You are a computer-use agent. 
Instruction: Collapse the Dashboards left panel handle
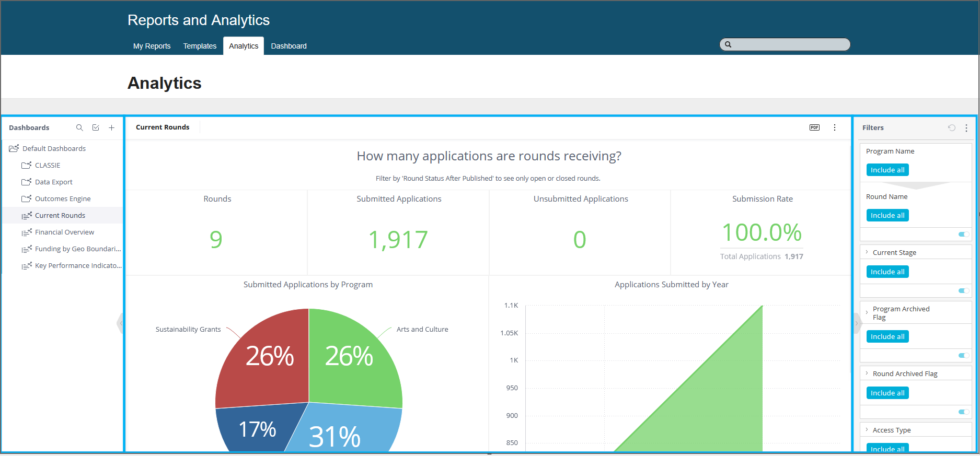pos(120,323)
